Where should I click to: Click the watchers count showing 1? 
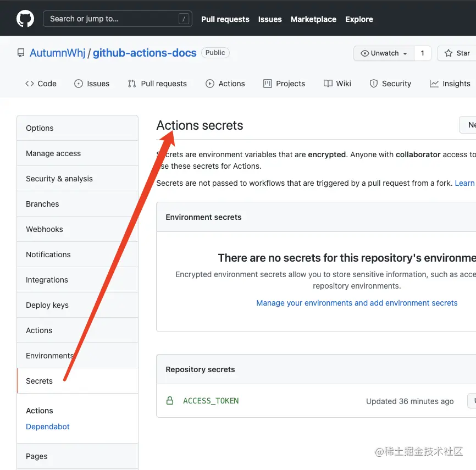pos(422,53)
